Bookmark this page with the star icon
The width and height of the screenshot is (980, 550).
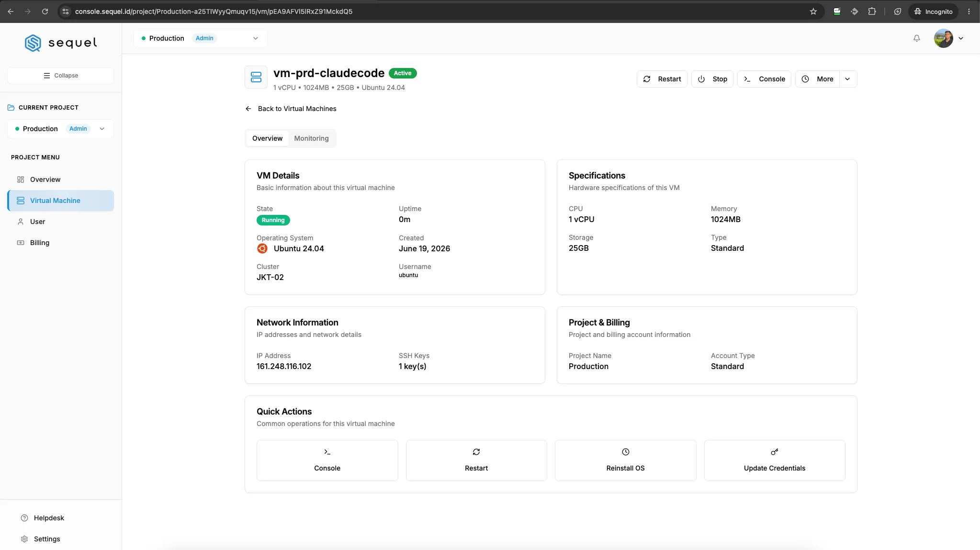813,11
